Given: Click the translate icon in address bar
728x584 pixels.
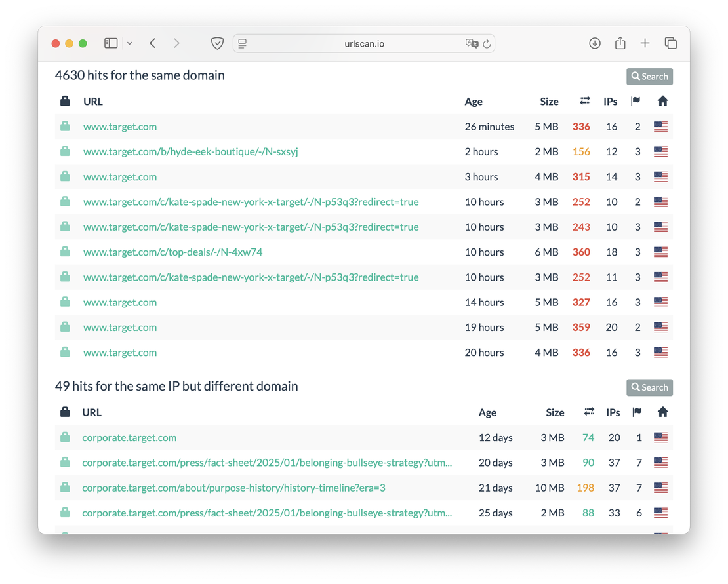Looking at the screenshot, I should 471,43.
